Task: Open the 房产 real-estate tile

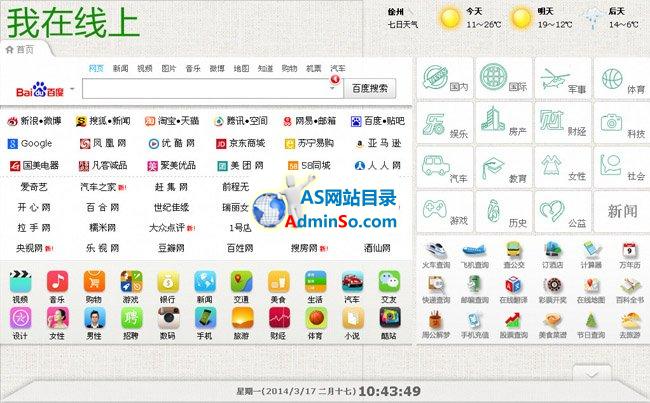Action: [504, 123]
